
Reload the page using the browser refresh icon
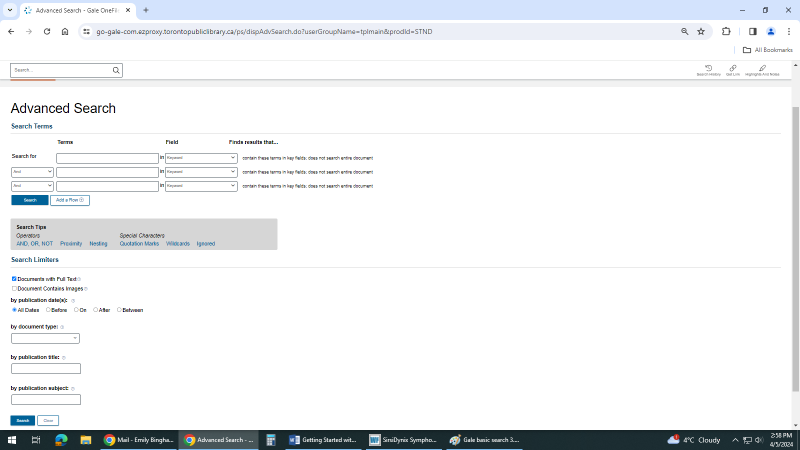point(46,31)
